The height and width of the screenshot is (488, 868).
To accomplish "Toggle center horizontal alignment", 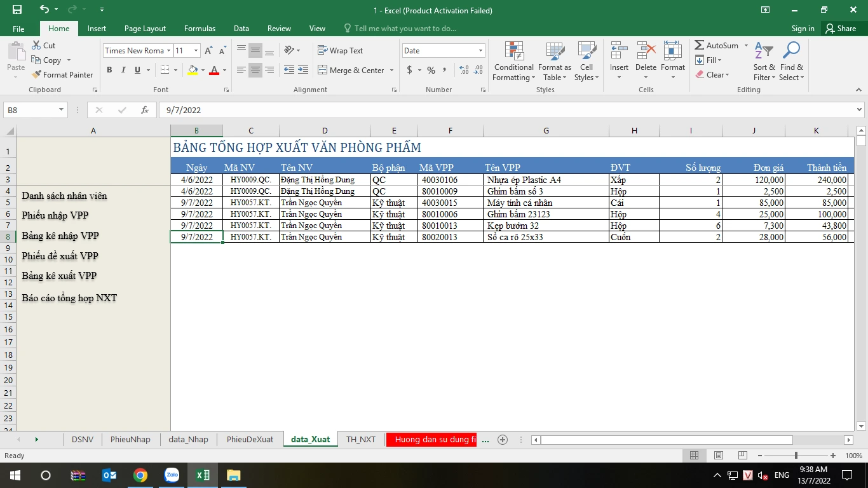I will coord(255,70).
